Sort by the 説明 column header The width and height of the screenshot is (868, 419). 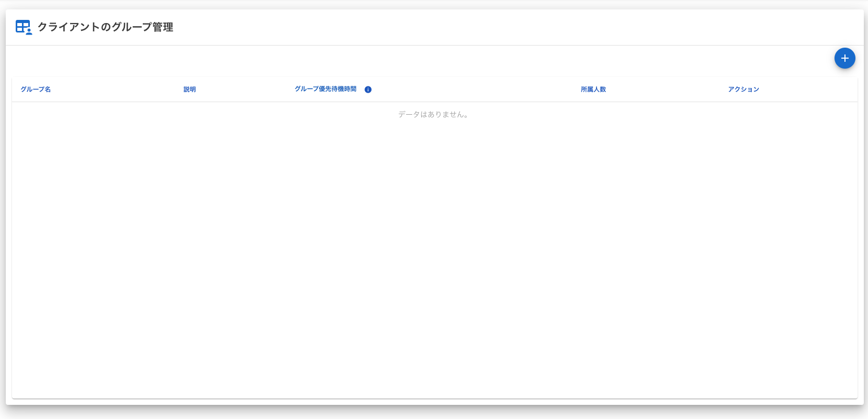point(189,90)
